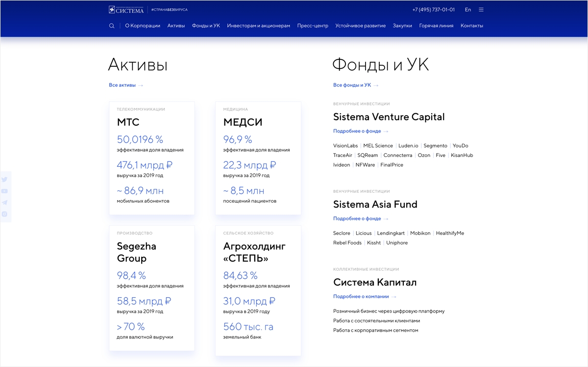
Task: Select SQream in the portfolio list
Action: (x=368, y=156)
